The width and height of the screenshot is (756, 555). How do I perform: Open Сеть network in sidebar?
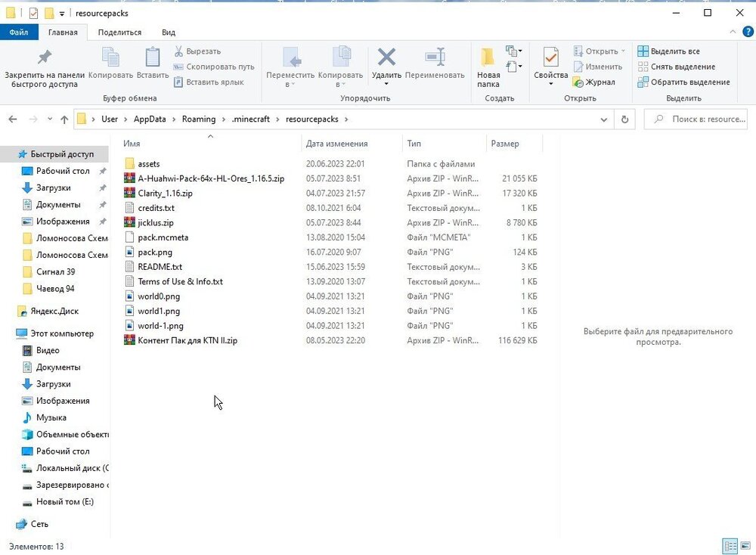[39, 524]
